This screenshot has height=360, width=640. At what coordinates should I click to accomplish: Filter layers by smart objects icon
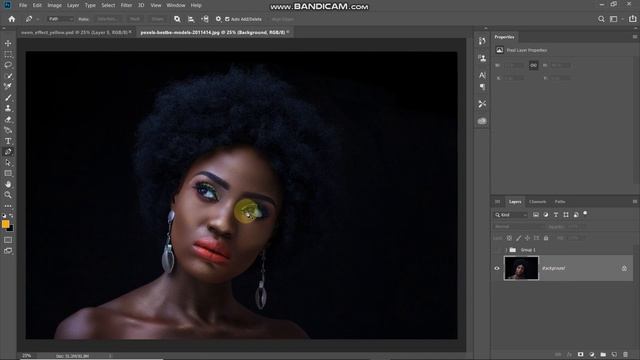(x=576, y=215)
